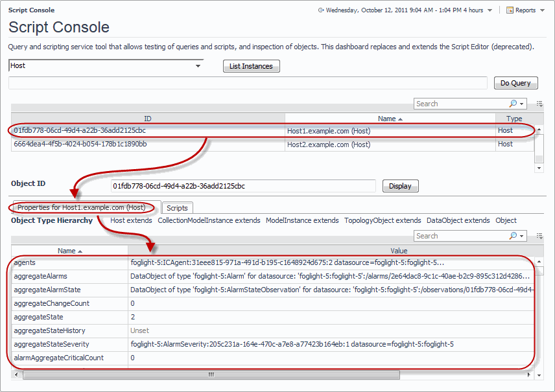Image resolution: width=555 pixels, height=392 pixels.
Task: Switch to Properties for Host1.example.com tab
Action: (82, 207)
